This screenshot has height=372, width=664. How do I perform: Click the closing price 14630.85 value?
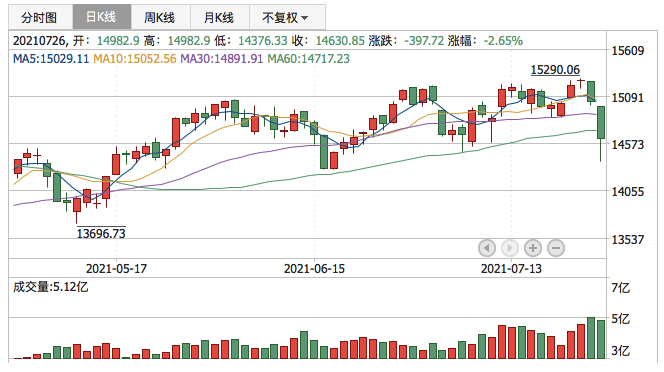(x=340, y=41)
